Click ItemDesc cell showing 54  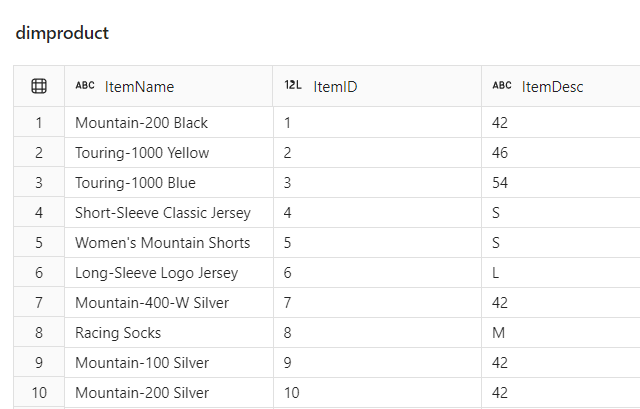point(561,182)
